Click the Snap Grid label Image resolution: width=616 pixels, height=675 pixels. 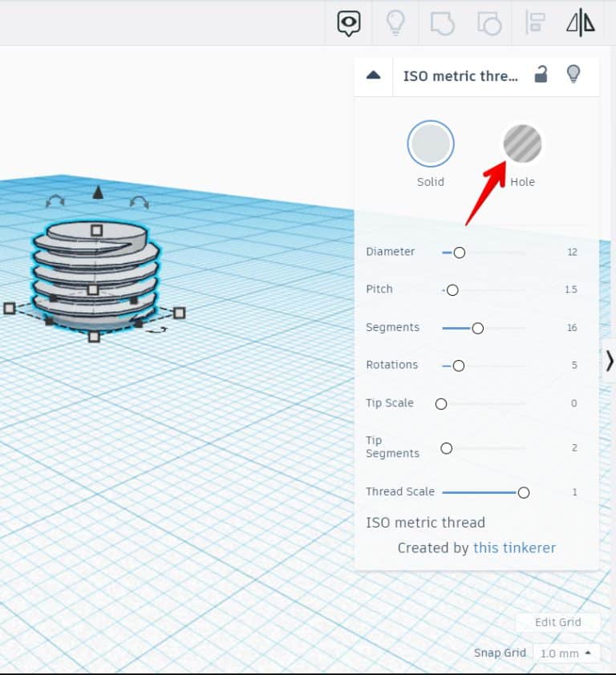pyautogui.click(x=500, y=653)
